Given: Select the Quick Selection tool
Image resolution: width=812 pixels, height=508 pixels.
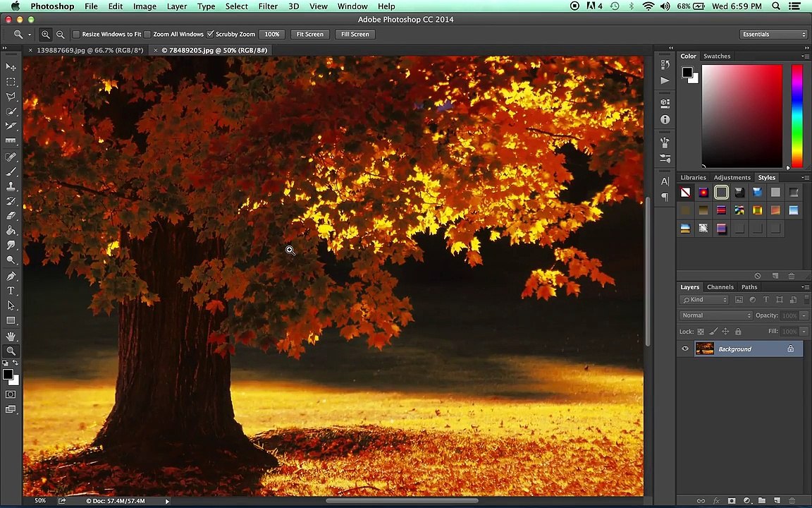Looking at the screenshot, I should tap(11, 111).
